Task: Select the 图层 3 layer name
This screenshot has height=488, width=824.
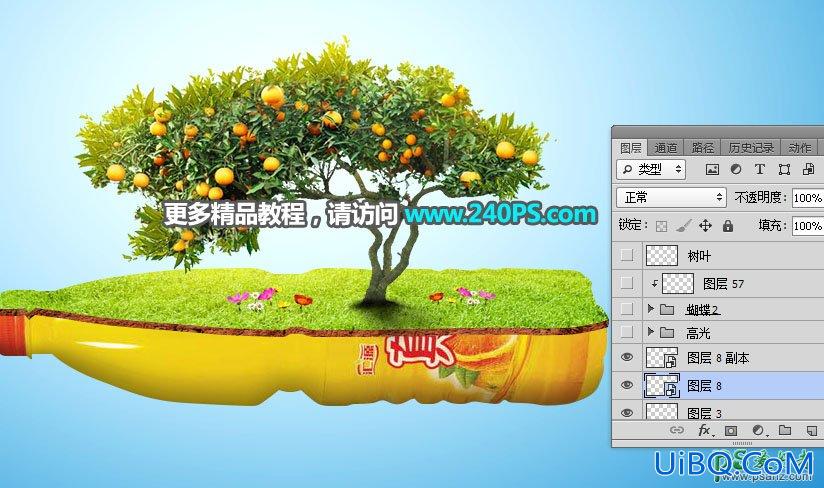Action: 704,413
